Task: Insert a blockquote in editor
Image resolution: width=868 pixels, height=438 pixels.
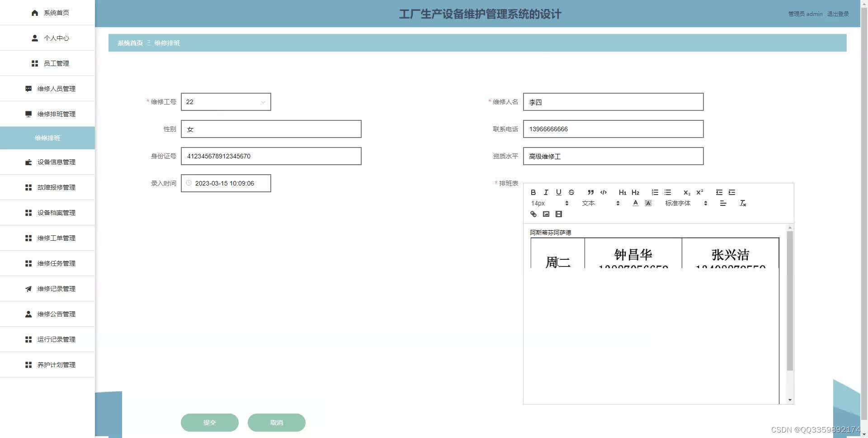Action: coord(590,192)
